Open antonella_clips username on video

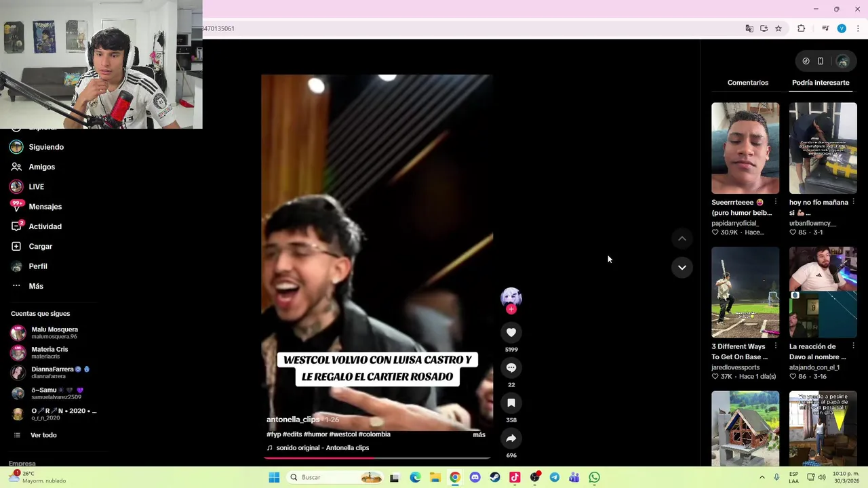pos(293,420)
